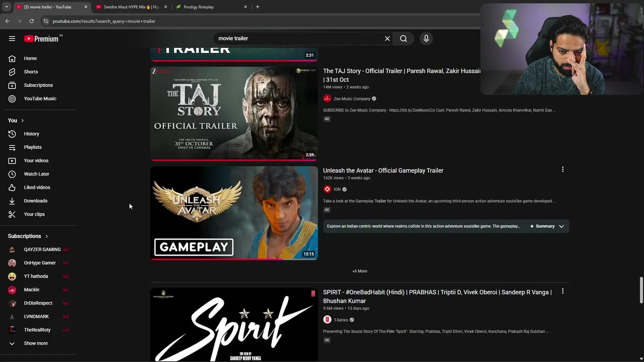Expand the You section chevron
Image resolution: width=644 pixels, height=362 pixels.
[23, 121]
